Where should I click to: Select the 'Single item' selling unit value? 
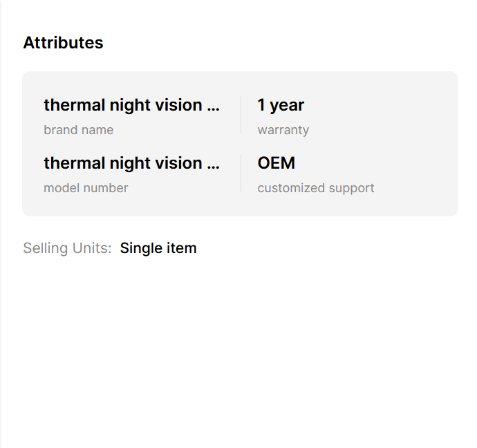point(158,248)
